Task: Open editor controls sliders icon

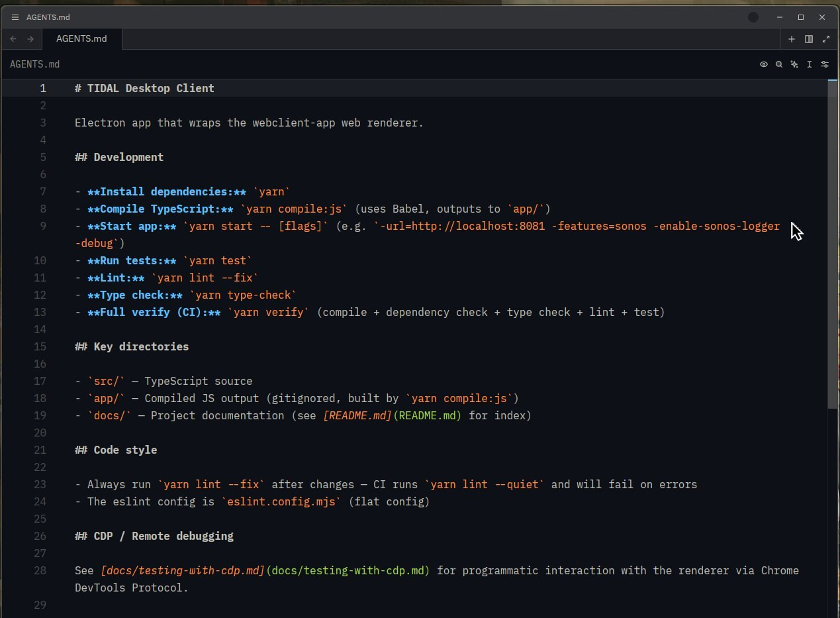Action: 824,64
